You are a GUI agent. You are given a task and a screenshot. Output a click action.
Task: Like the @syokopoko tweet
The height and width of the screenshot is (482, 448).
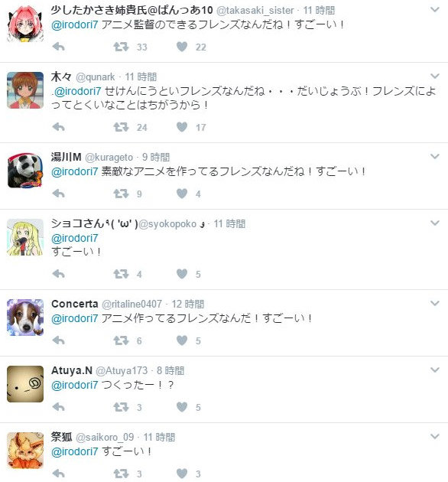pos(182,274)
